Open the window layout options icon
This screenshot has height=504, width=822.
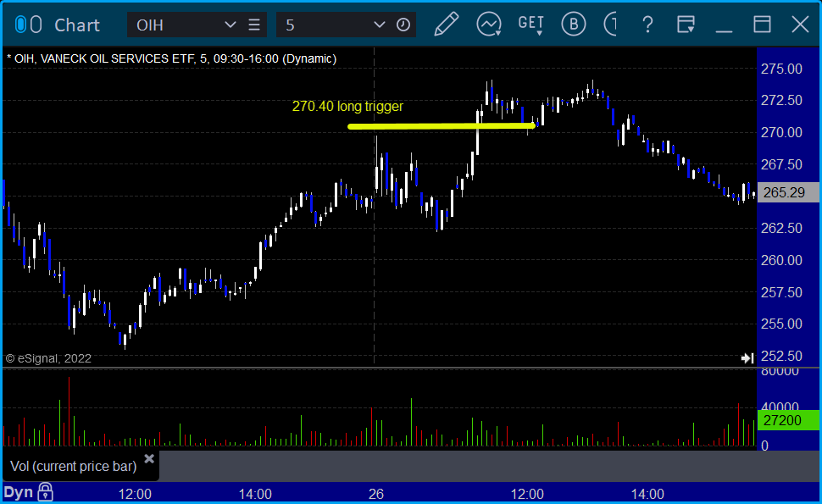(686, 25)
